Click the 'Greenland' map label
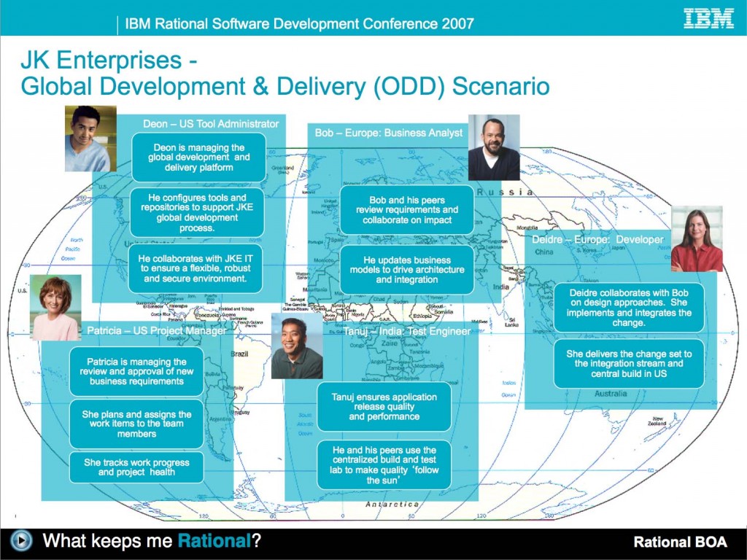 283,168
